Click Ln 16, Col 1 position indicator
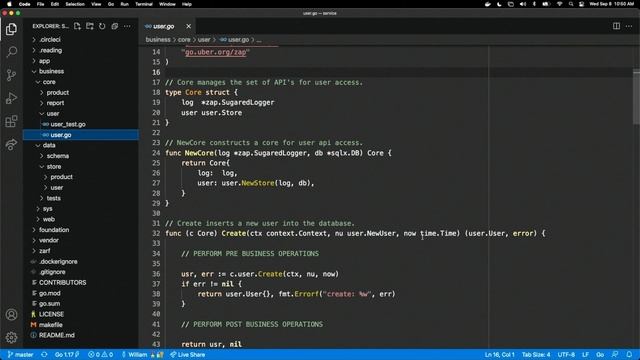The height and width of the screenshot is (360, 640). (499, 355)
